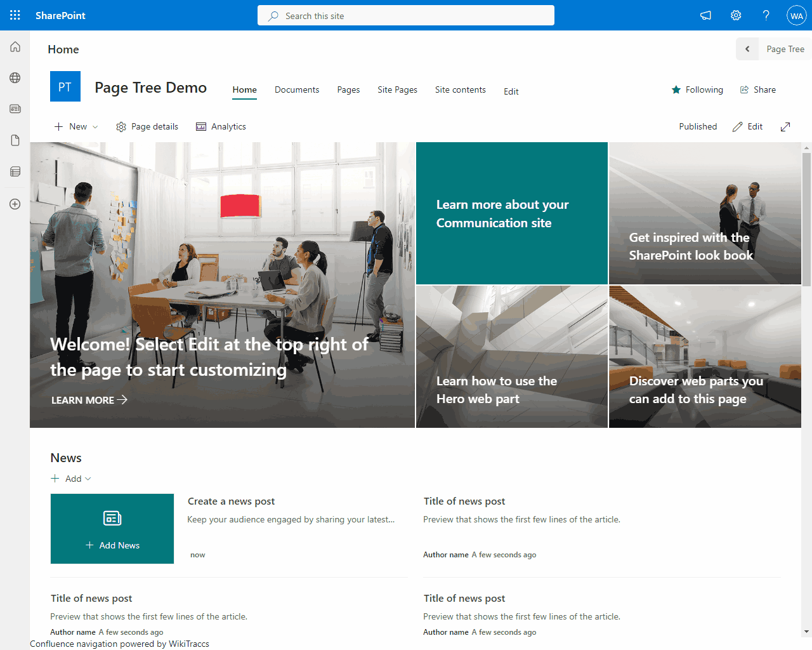Image resolution: width=812 pixels, height=650 pixels.
Task: Open the megaphone notifications icon
Action: pos(705,15)
